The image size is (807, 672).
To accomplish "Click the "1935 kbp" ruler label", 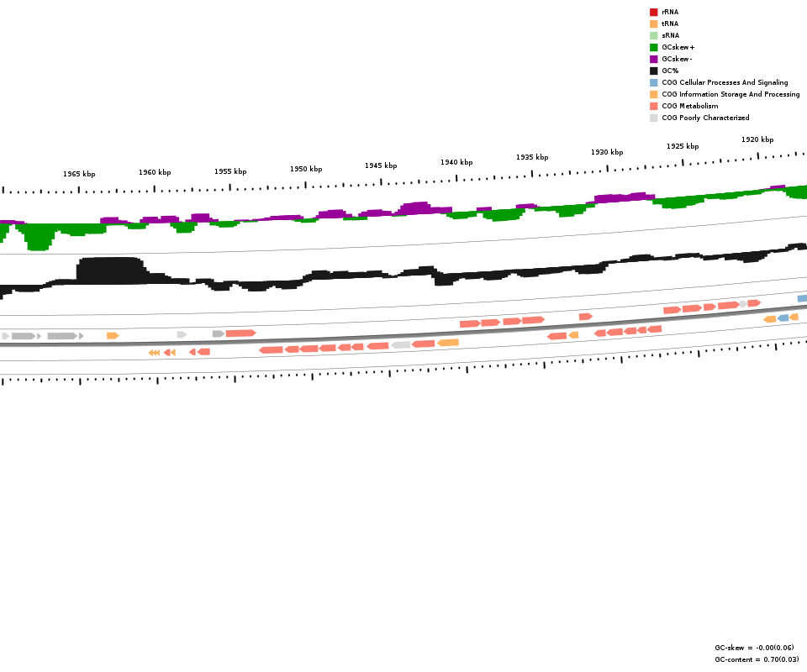I will [x=532, y=157].
